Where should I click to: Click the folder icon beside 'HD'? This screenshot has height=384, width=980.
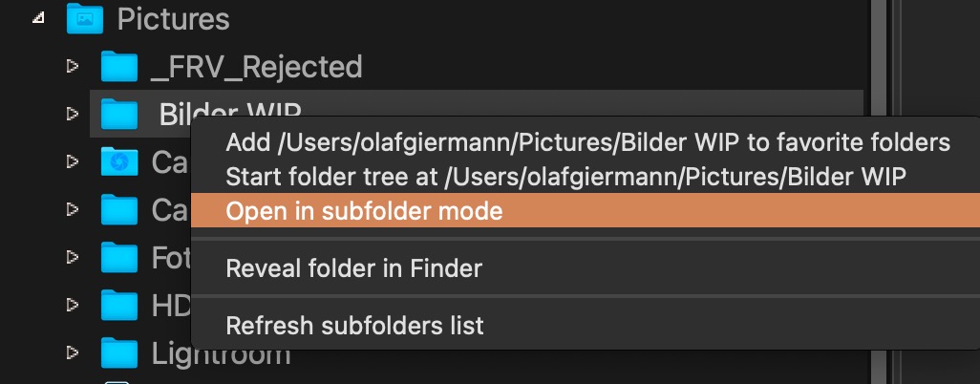(x=119, y=306)
